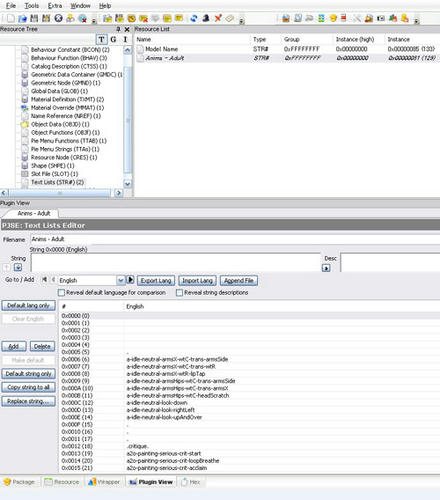Click the yellow clock resource icon
Screen dimensions: 440x500
tap(132, 18)
